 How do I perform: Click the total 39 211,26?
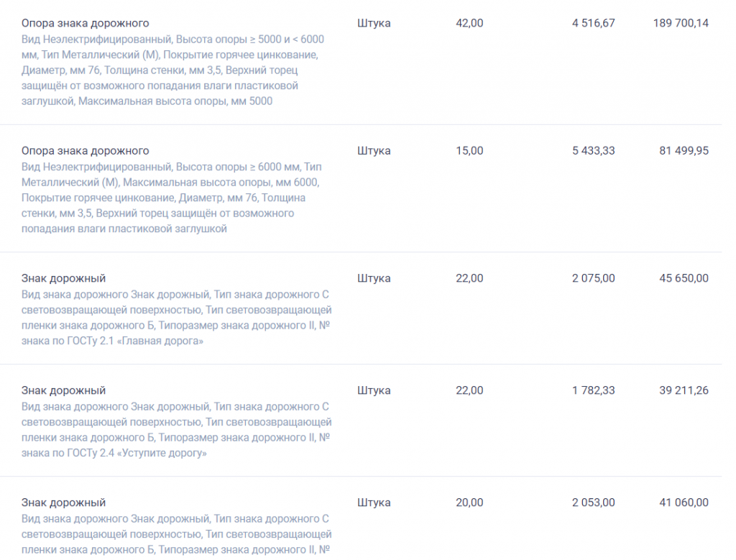click(684, 390)
